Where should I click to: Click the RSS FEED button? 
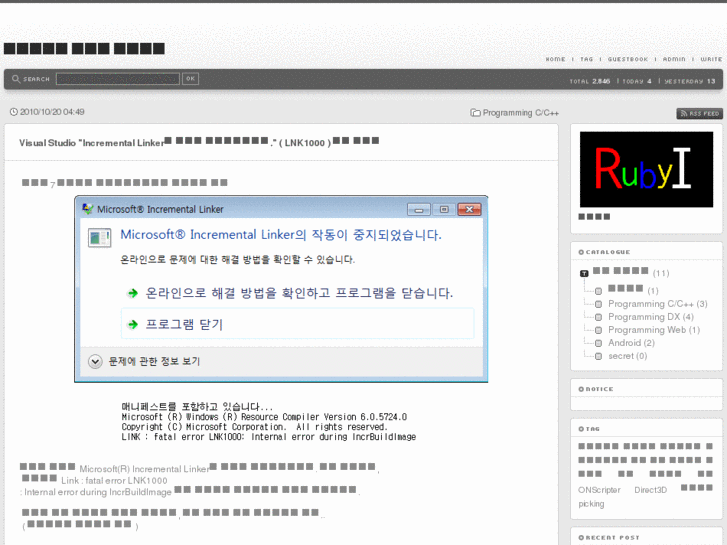pos(699,114)
